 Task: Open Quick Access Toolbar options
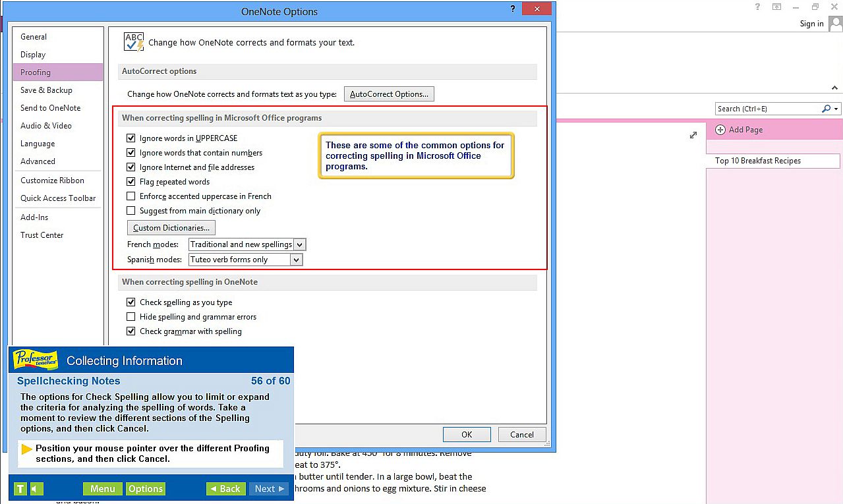coord(57,198)
